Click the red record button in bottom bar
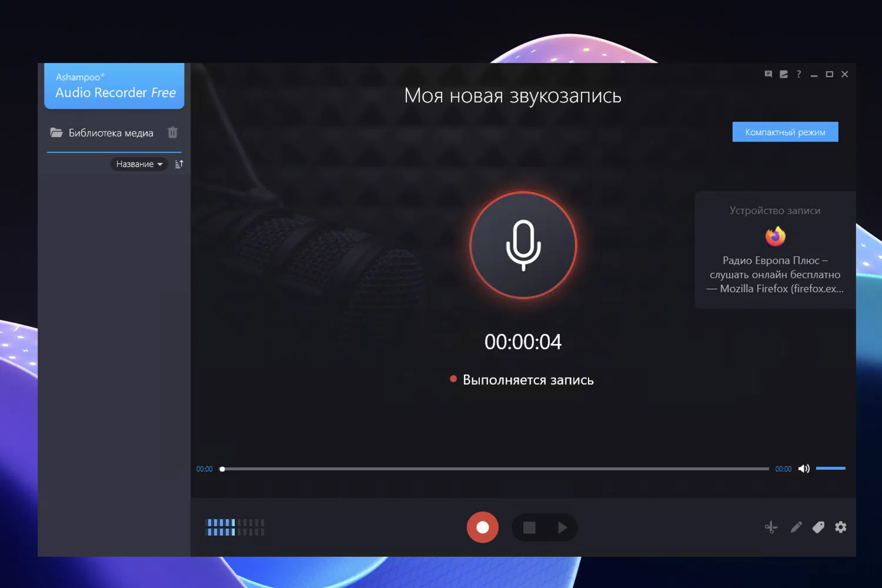This screenshot has height=588, width=882. [x=483, y=527]
